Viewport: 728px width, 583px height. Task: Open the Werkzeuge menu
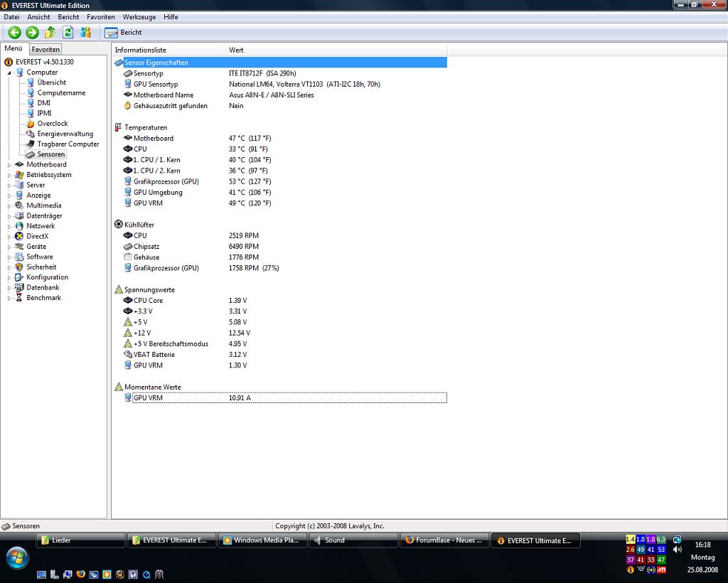(139, 17)
